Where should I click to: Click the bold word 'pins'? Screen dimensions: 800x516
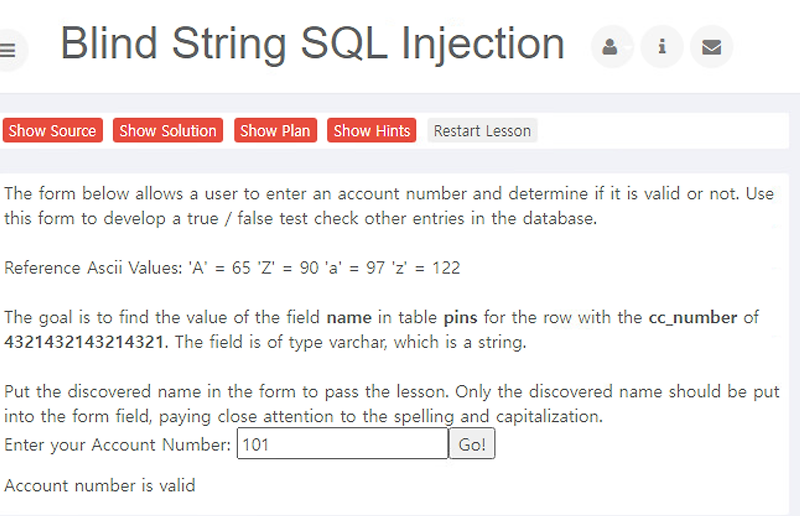tap(460, 317)
